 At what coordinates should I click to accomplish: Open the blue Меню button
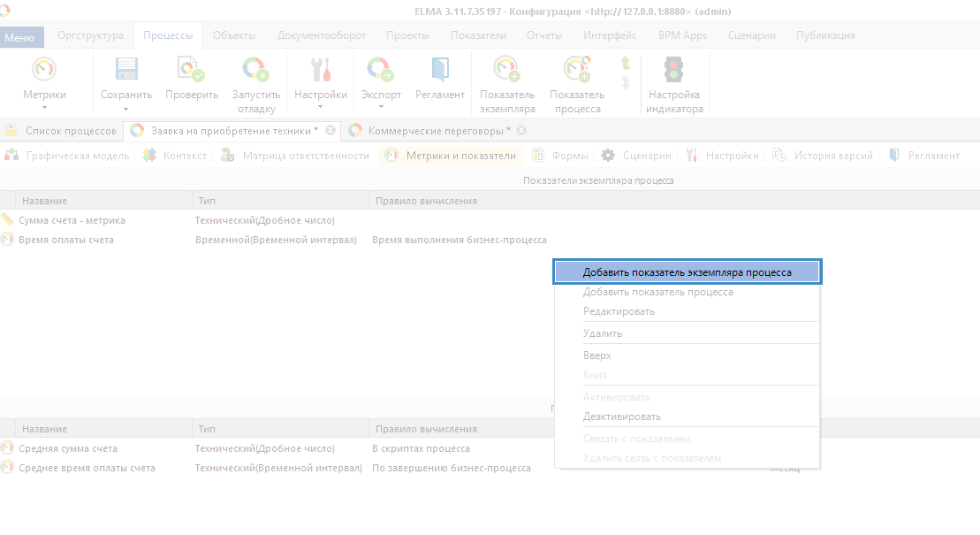point(21,37)
